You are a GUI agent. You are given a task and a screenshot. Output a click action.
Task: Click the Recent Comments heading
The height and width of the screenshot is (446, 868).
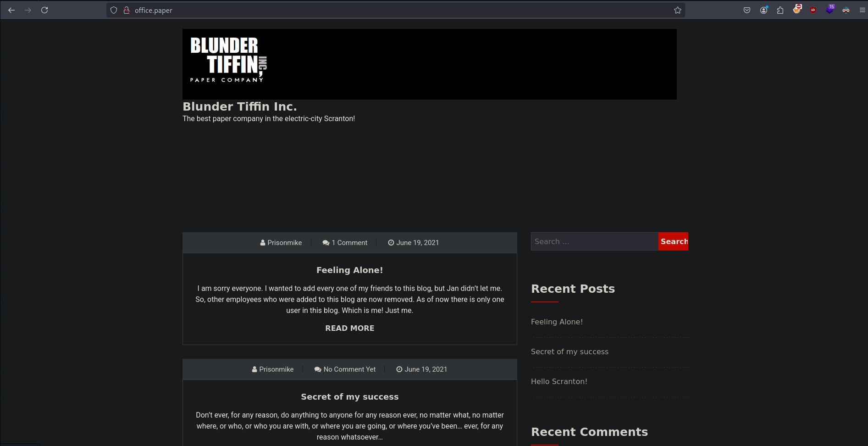click(x=589, y=432)
